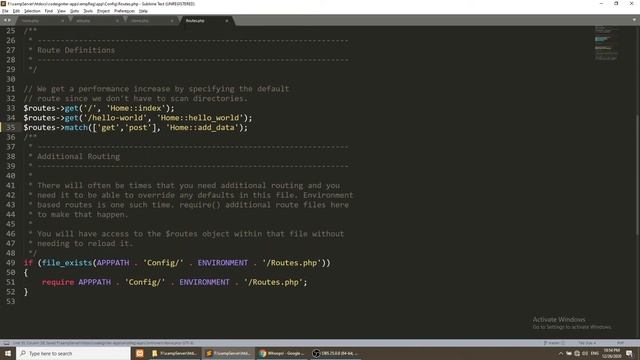Click the status bar panel switcher icon
Image resolution: width=640 pixels, height=360 pixels.
[6, 343]
